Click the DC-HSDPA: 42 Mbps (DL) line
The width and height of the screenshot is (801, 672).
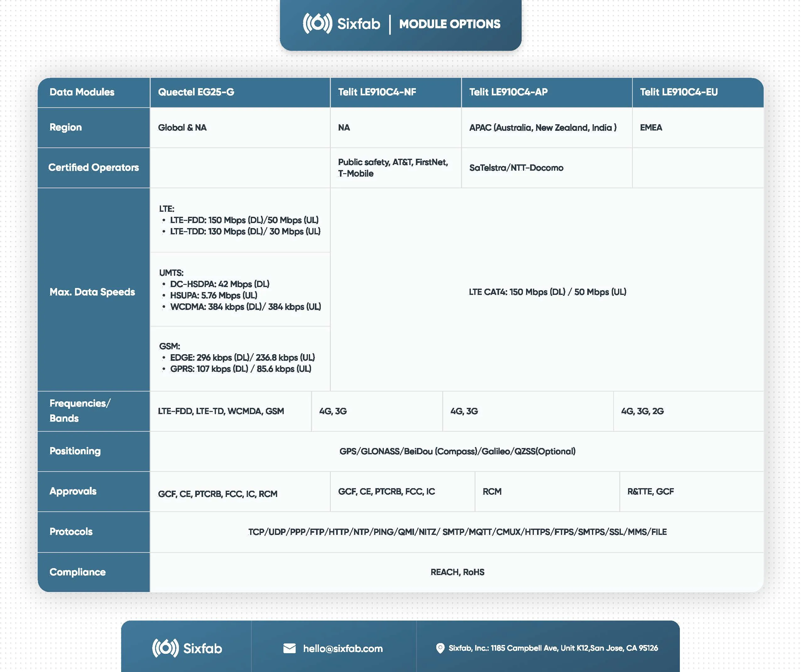pos(220,284)
